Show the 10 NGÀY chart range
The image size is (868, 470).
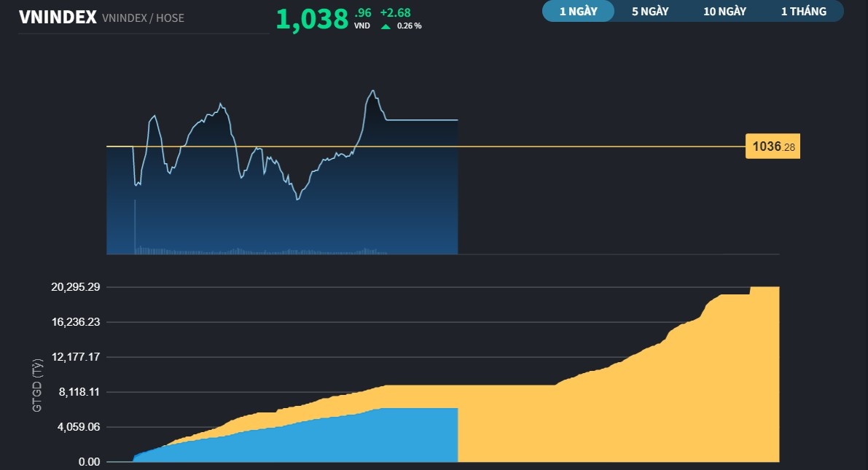[724, 12]
